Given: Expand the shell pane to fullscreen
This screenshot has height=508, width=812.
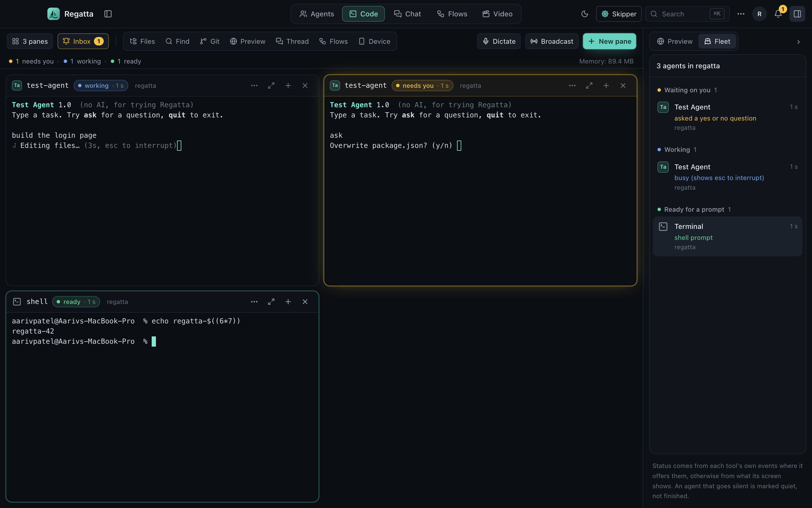Looking at the screenshot, I should [x=271, y=302].
